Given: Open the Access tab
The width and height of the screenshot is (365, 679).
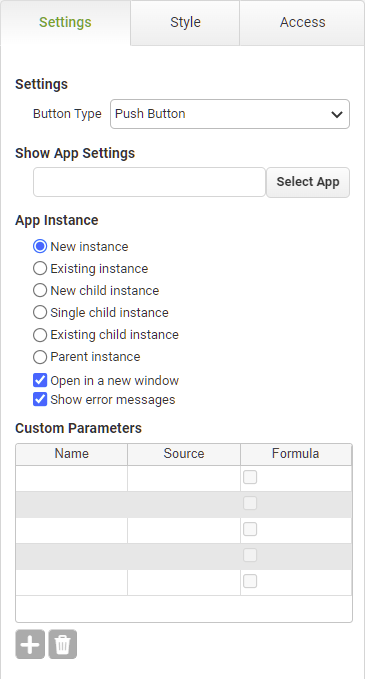Looking at the screenshot, I should click(302, 23).
